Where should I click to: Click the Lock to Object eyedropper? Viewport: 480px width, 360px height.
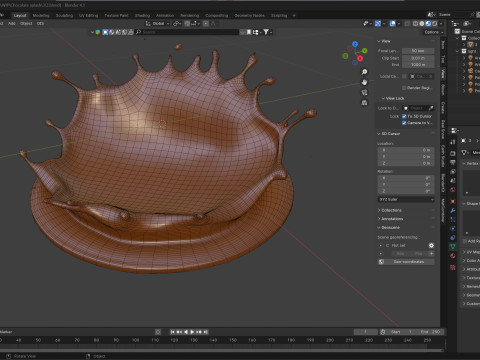tap(431, 108)
